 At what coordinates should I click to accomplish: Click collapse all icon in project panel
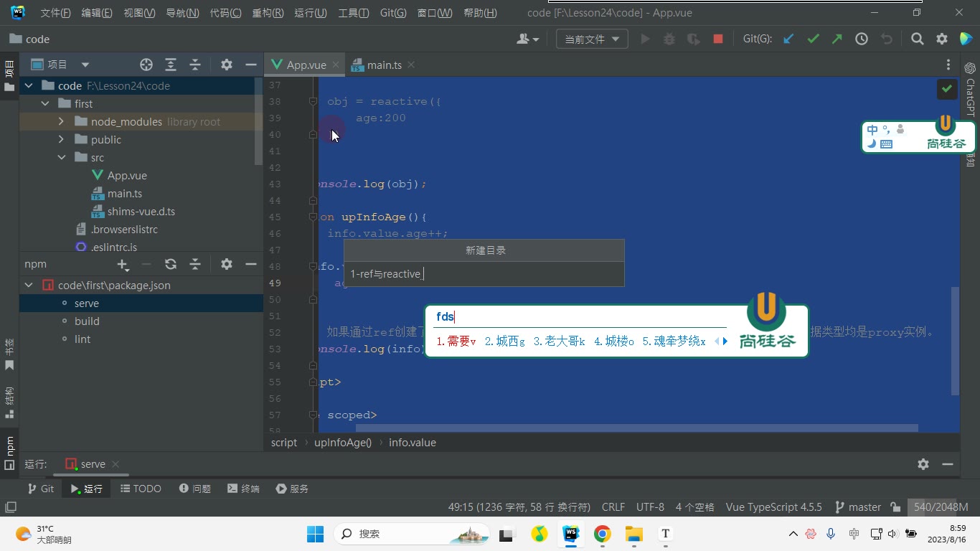[x=195, y=65]
